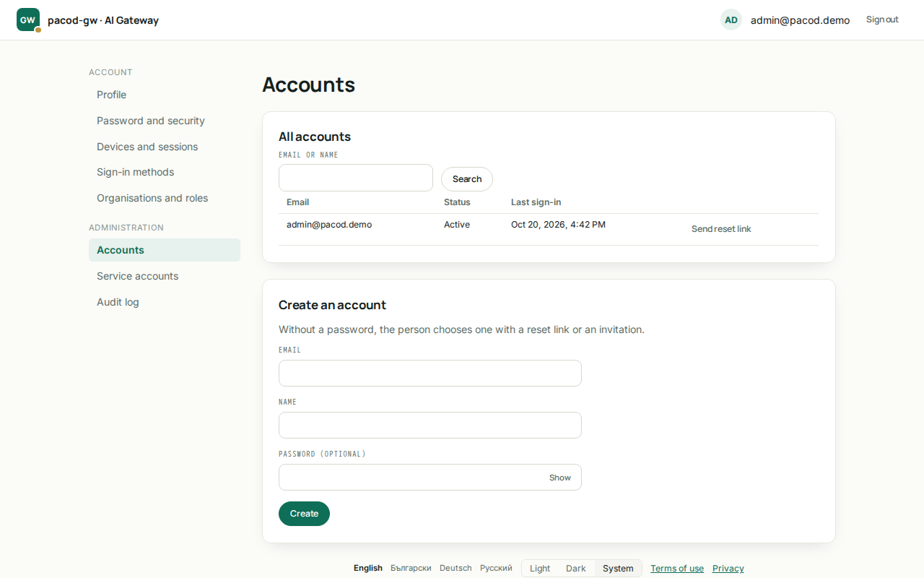Click the Search button
Screen dimensions: 924x578
click(x=467, y=179)
